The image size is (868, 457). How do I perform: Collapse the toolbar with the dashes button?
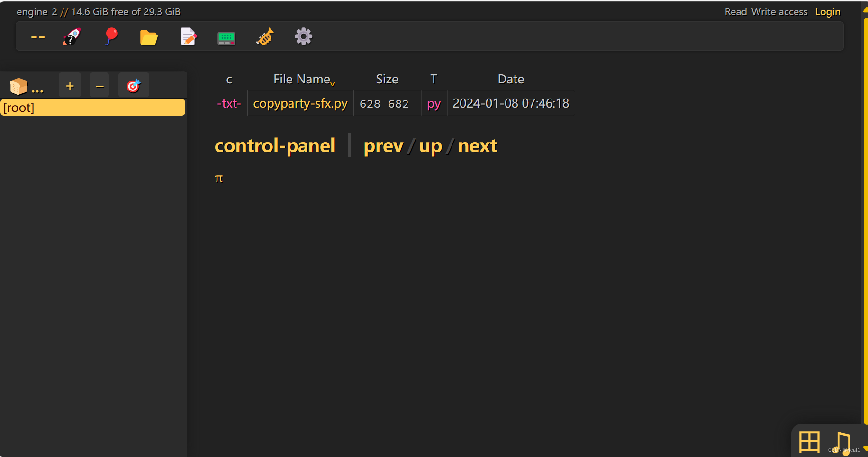[37, 36]
